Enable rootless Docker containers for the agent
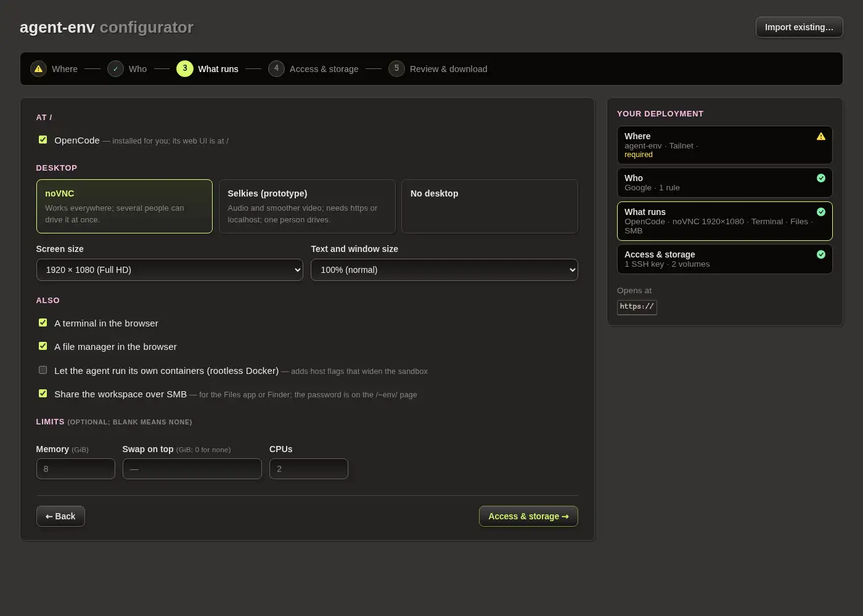Viewport: 863px width, 616px height. coord(43,370)
